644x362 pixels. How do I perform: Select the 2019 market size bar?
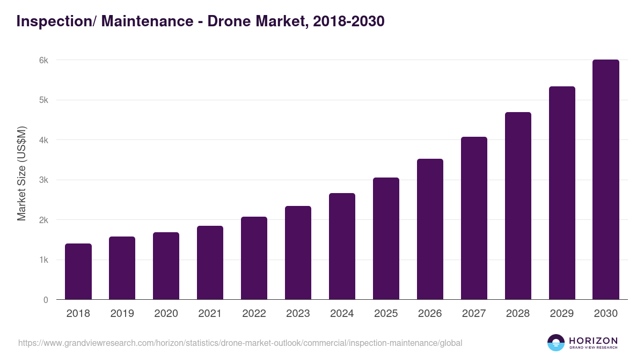122,268
